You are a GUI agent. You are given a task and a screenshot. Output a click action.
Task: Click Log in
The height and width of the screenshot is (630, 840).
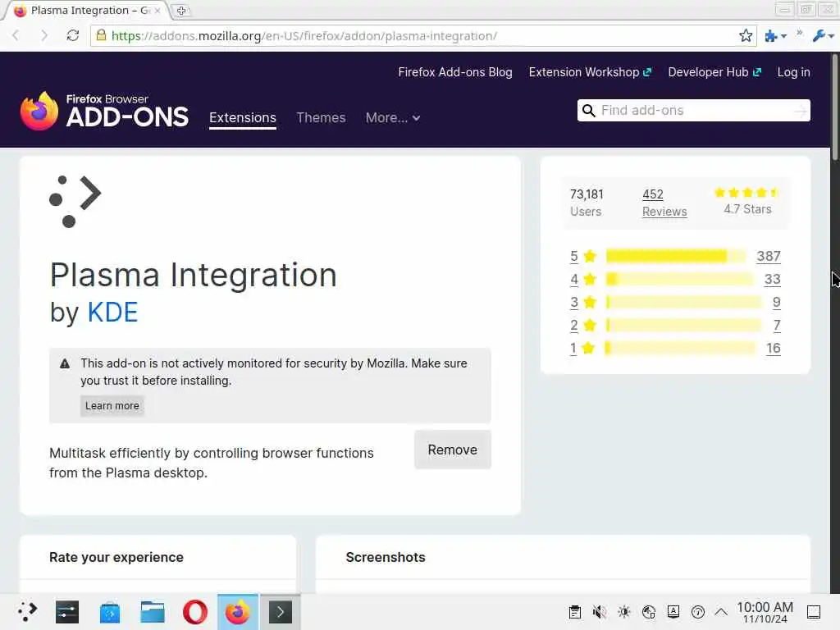tap(793, 72)
